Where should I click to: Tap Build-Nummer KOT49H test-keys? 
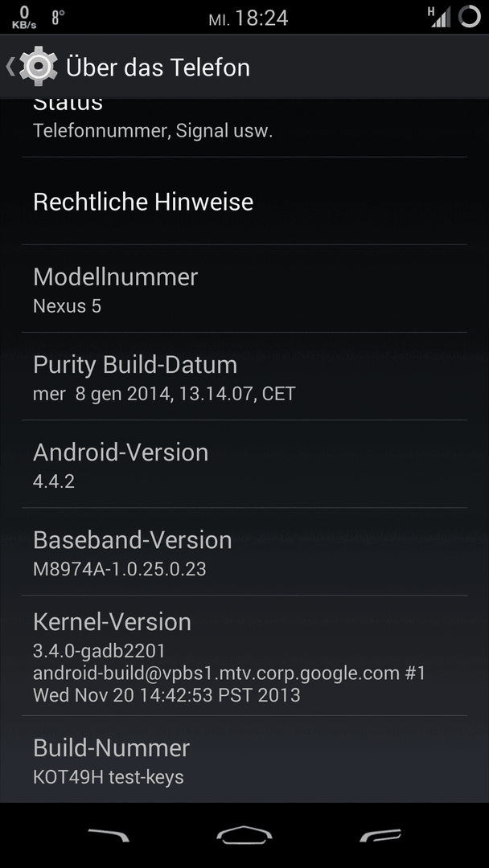pyautogui.click(x=244, y=759)
